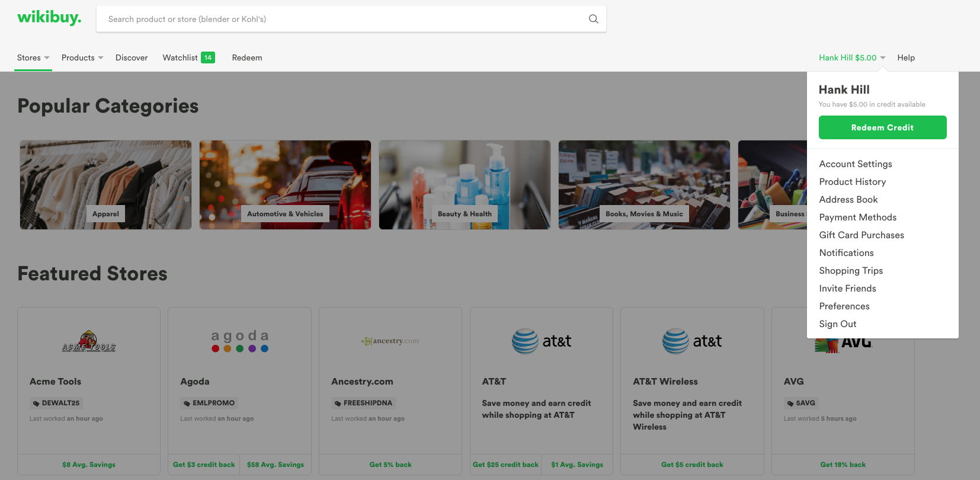Open the Help link
980x480 pixels.
pyautogui.click(x=906, y=57)
